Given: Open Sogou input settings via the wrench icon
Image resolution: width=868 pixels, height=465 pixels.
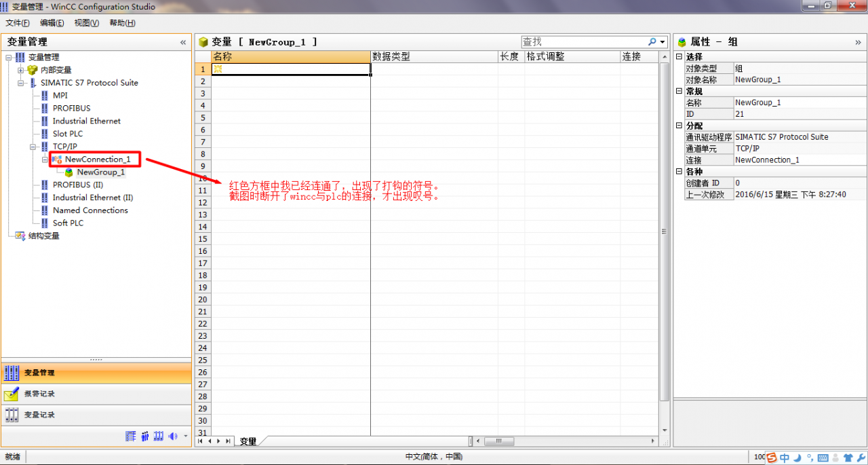Looking at the screenshot, I should [861, 457].
